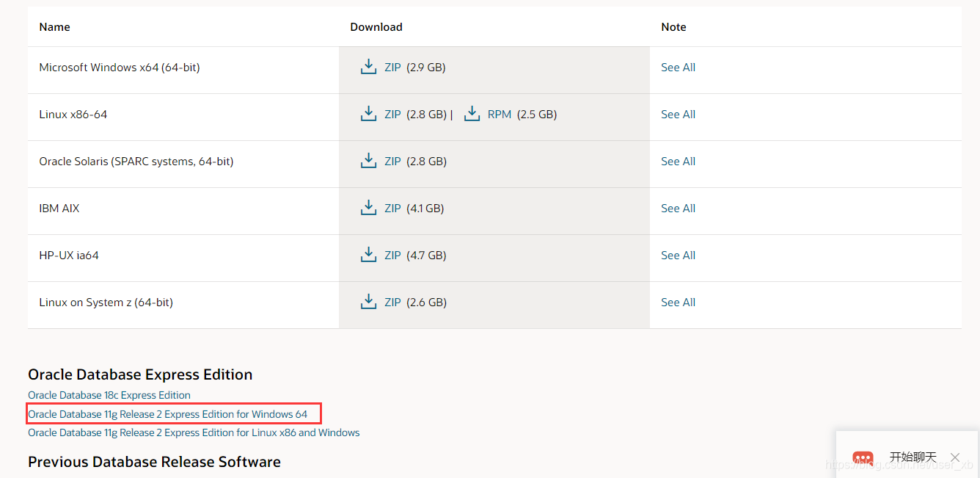Click download icon for IBM AIX ZIP
This screenshot has width=980, height=478.
click(x=368, y=208)
